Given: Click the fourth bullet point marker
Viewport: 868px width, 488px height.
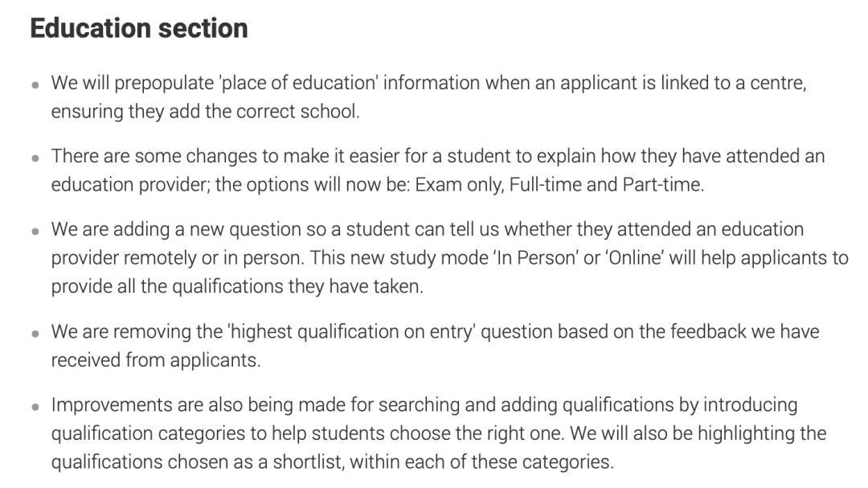Looking at the screenshot, I should click(x=35, y=334).
